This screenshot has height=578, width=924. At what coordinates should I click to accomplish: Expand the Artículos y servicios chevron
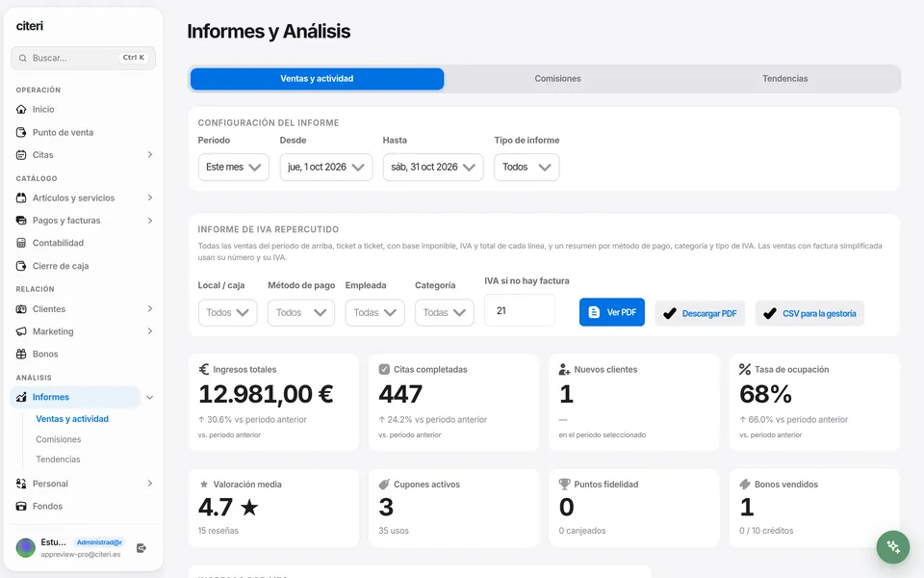tap(150, 197)
